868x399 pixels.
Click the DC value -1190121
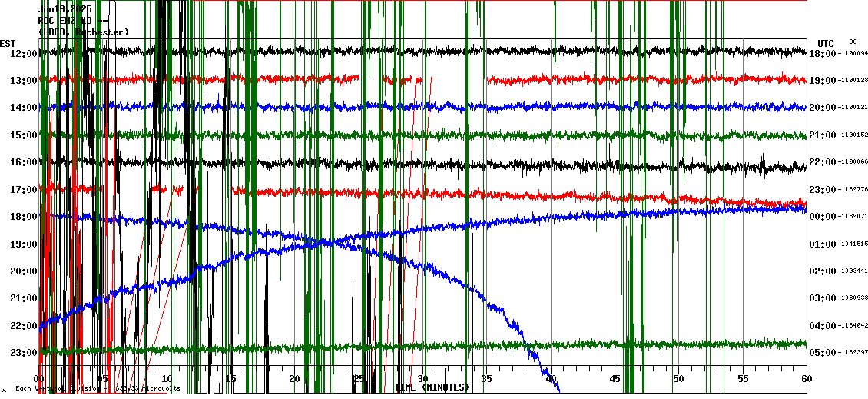(x=852, y=108)
